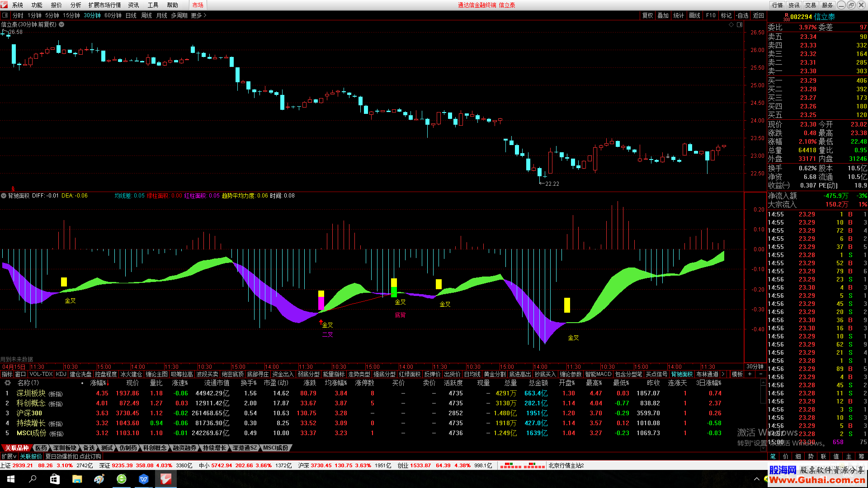Click the 值 shortcut at bottom right
This screenshot has height=488, width=868.
[x=836, y=456]
